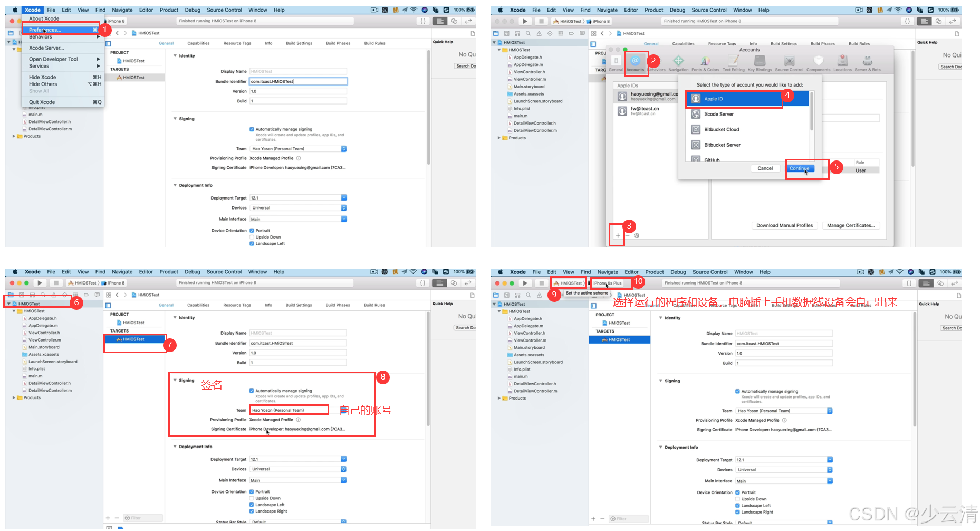Screen dimensions: 980x531
Task: Show the version editor in bottom-left Xcode window
Action: point(467,283)
